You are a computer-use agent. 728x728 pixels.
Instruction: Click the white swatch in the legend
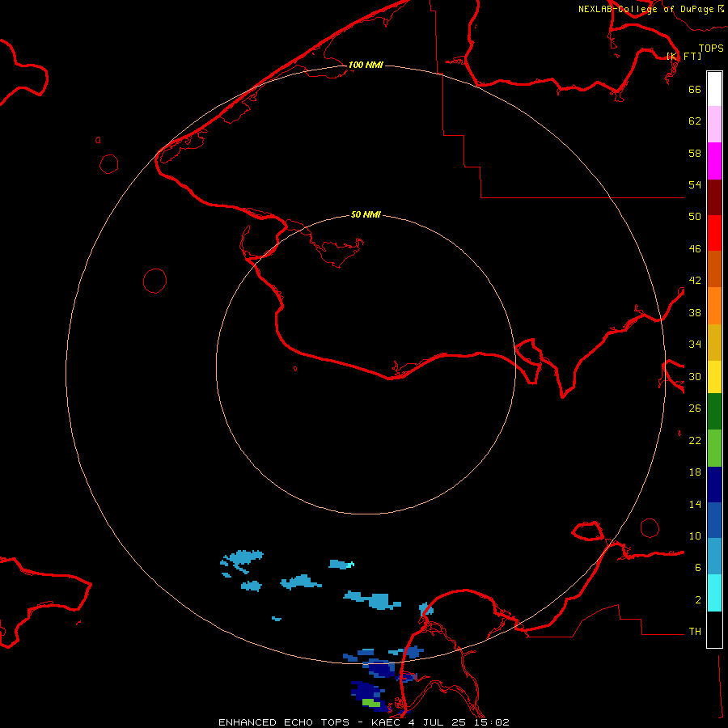(714, 89)
